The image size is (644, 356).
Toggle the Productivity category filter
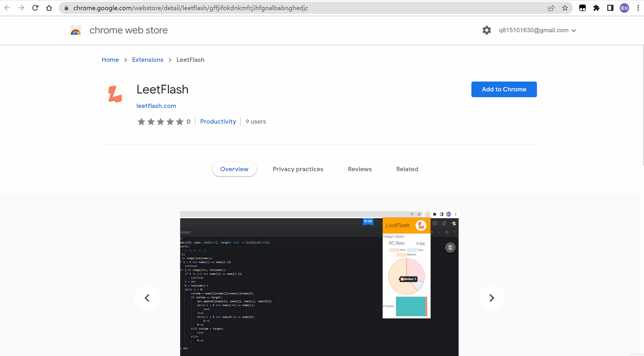tap(218, 122)
